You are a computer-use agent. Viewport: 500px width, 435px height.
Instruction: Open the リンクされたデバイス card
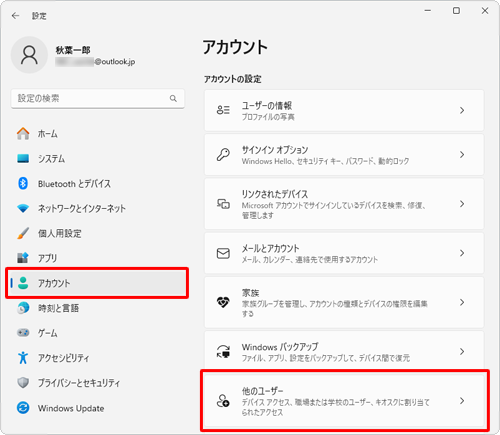click(344, 204)
